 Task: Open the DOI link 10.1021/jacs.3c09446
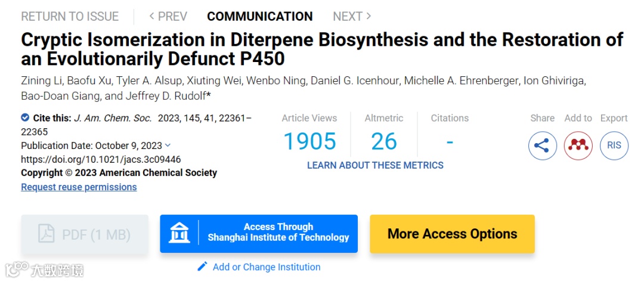click(x=101, y=159)
